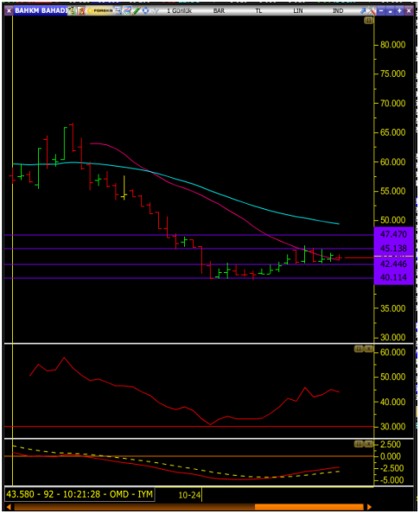Viewport: 420px width, 514px height.
Task: Click the horizontal scrollbar right arrow
Action: click(369, 507)
